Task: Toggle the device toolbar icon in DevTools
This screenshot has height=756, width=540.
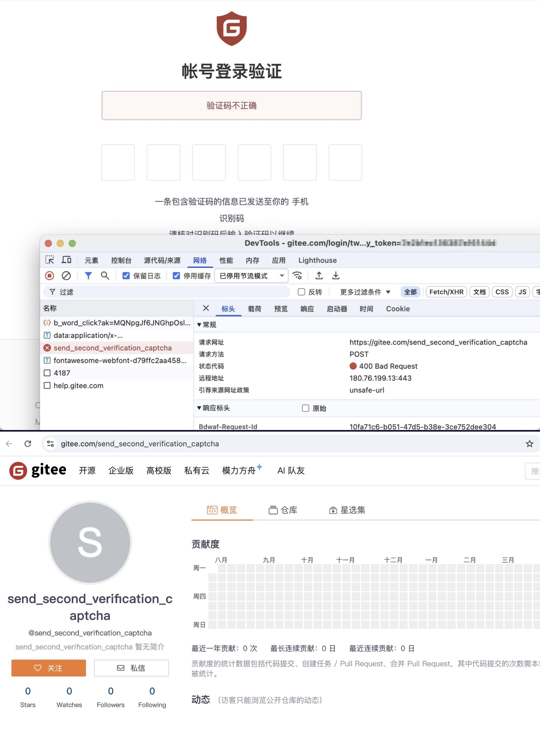Action: pos(66,260)
